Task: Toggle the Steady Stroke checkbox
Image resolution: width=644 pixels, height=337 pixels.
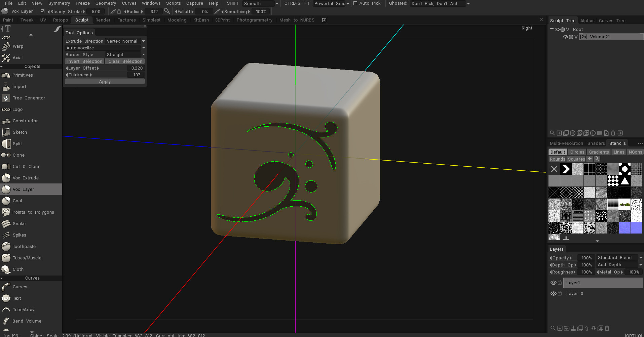Action: tap(43, 11)
